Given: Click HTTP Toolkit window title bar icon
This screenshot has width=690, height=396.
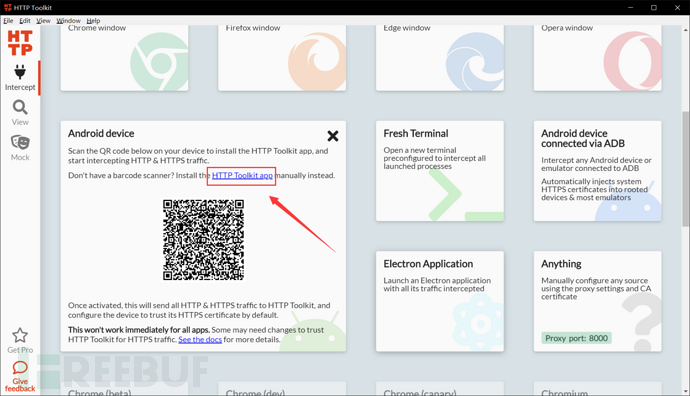Looking at the screenshot, I should click(x=7, y=7).
